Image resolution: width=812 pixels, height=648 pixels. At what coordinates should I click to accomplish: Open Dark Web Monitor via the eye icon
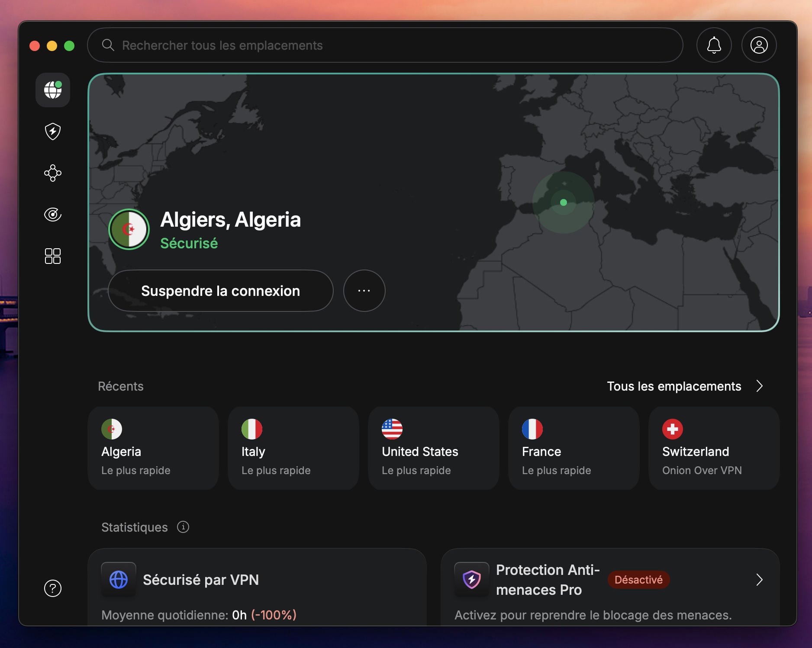pyautogui.click(x=52, y=215)
